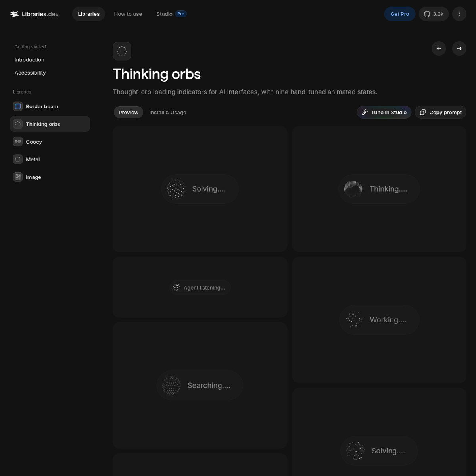Viewport: 476px width, 476px height.
Task: Click the Metal sidebar icon
Action: tap(18, 159)
